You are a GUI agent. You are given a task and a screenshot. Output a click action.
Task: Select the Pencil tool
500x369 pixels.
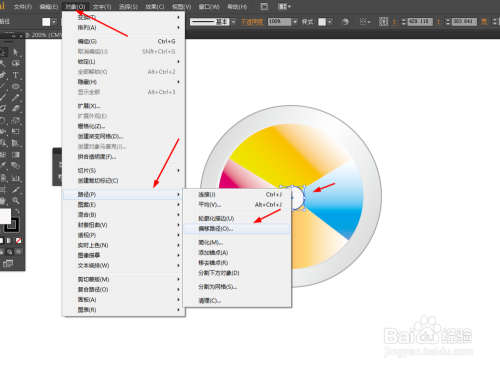pyautogui.click(x=16, y=97)
